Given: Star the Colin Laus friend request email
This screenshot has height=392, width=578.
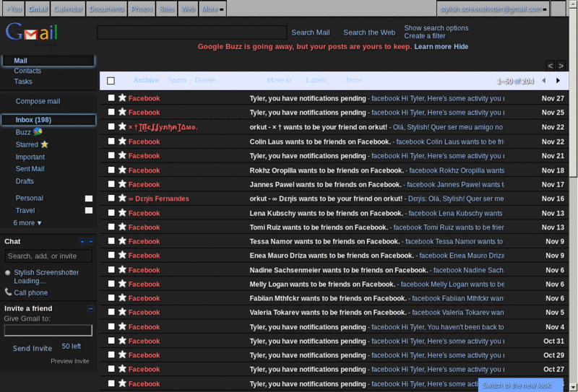Looking at the screenshot, I should pyautogui.click(x=122, y=141).
